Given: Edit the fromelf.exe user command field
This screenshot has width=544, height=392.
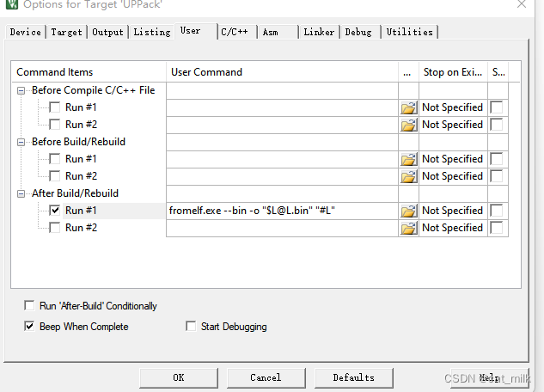Looking at the screenshot, I should tap(282, 211).
